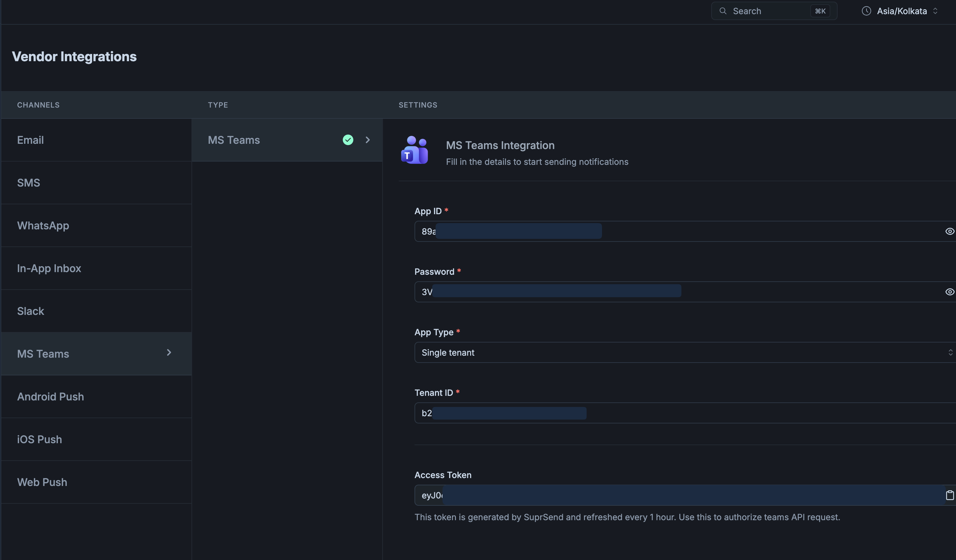Click the Tenant ID input field
The height and width of the screenshot is (560, 956).
pos(685,413)
